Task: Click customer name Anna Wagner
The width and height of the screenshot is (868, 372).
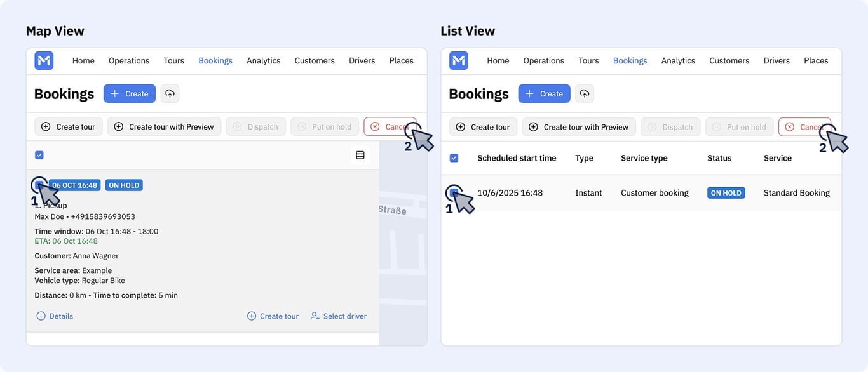Action: point(95,256)
